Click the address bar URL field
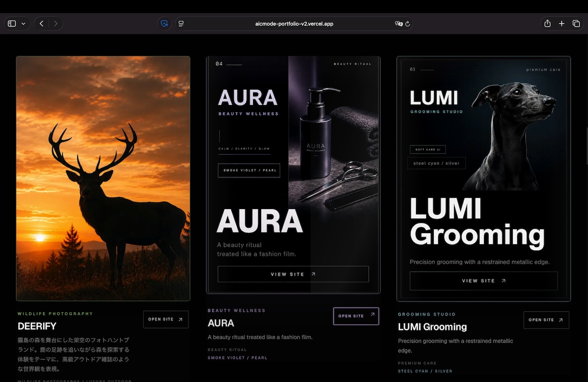The height and width of the screenshot is (382, 588). 294,24
